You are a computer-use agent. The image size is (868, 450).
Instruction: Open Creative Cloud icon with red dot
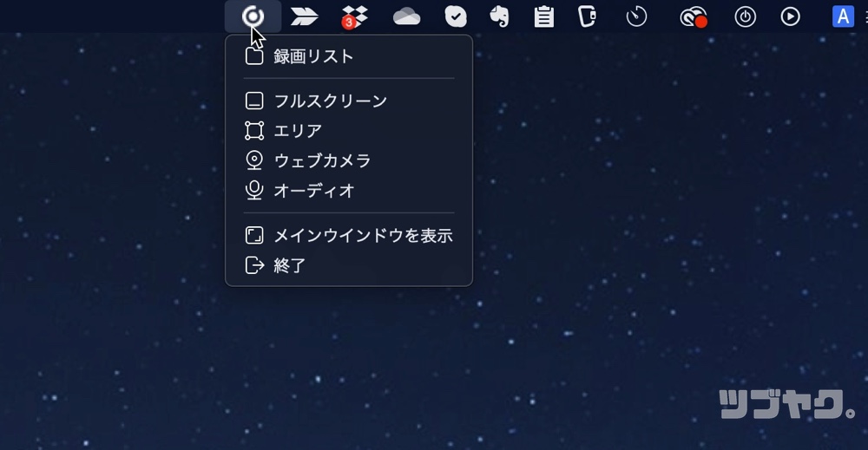point(693,17)
